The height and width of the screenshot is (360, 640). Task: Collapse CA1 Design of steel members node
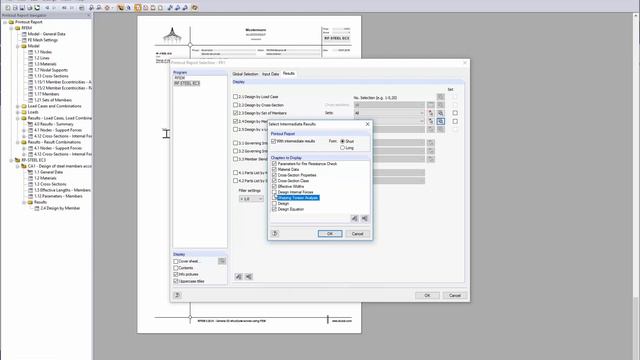(18, 166)
